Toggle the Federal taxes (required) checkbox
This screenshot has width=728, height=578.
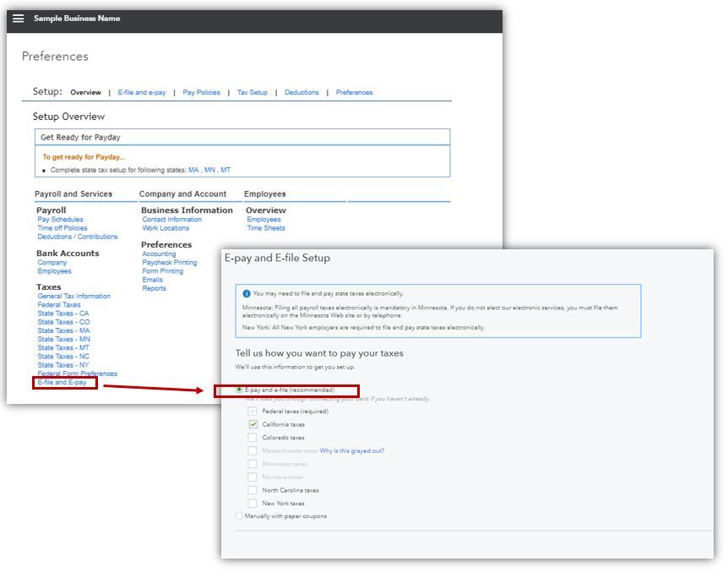tap(253, 412)
